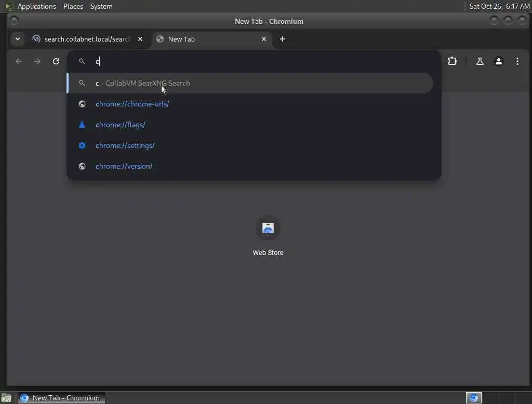Image resolution: width=532 pixels, height=404 pixels.
Task: Open the Places menu
Action: [x=73, y=6]
